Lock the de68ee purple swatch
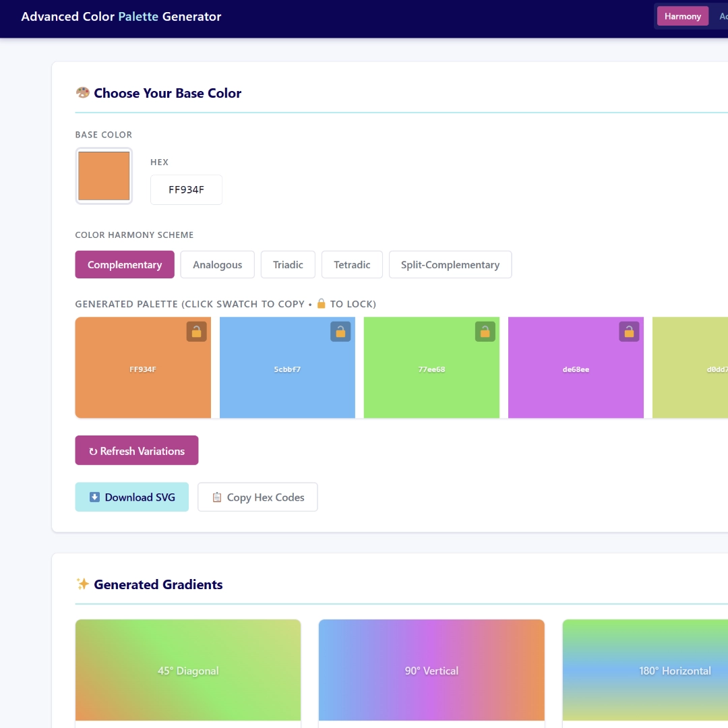 click(629, 332)
